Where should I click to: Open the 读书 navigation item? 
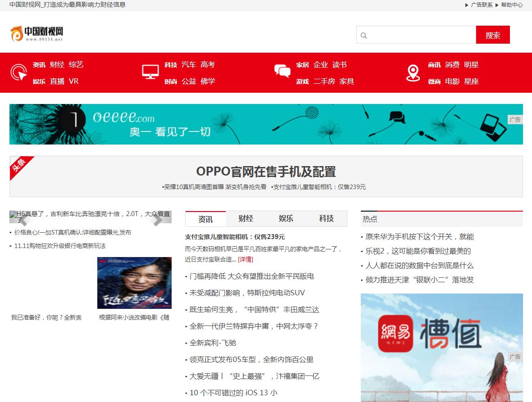[340, 64]
